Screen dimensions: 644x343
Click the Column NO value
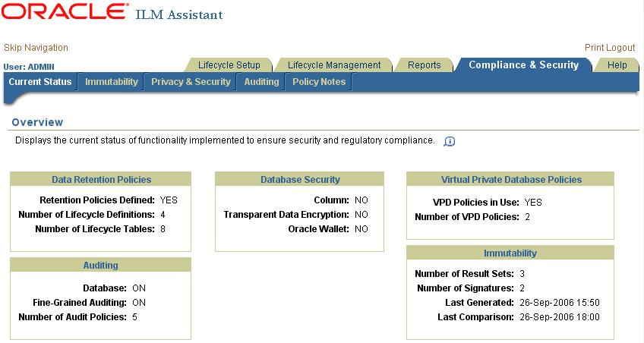(361, 200)
